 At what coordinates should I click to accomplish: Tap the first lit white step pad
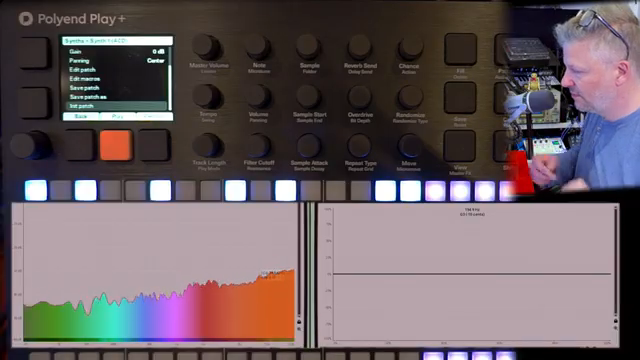(36, 191)
